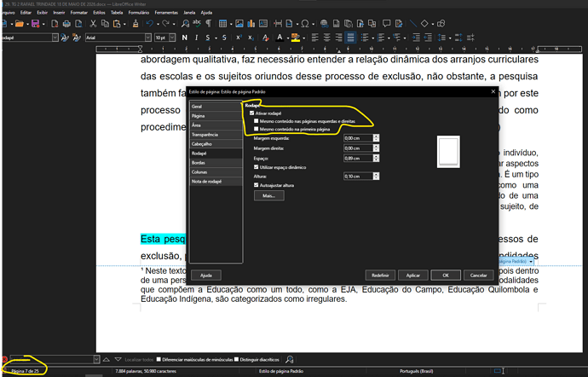Run the spelling check (abc) tool
Viewport: 588px width, 377px height.
[197, 24]
